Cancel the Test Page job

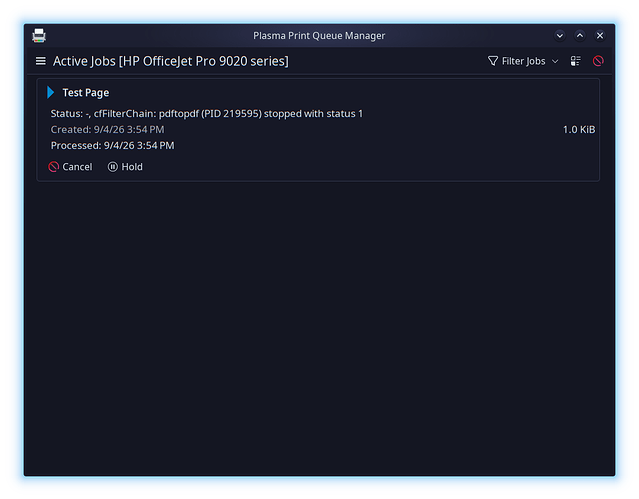point(70,167)
